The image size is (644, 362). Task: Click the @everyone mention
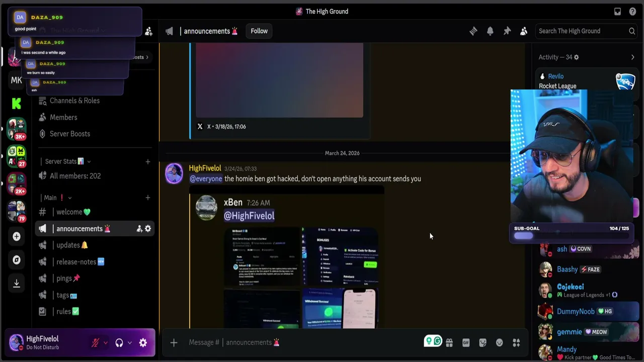206,178
